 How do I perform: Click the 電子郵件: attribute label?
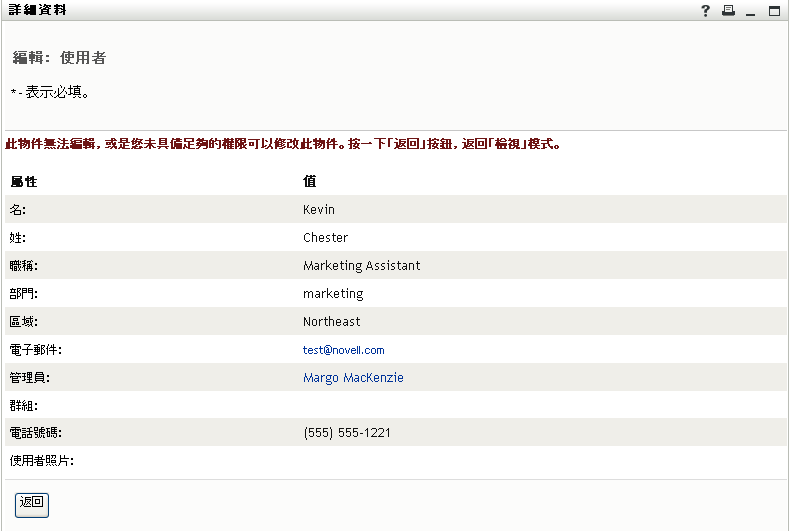(x=35, y=350)
